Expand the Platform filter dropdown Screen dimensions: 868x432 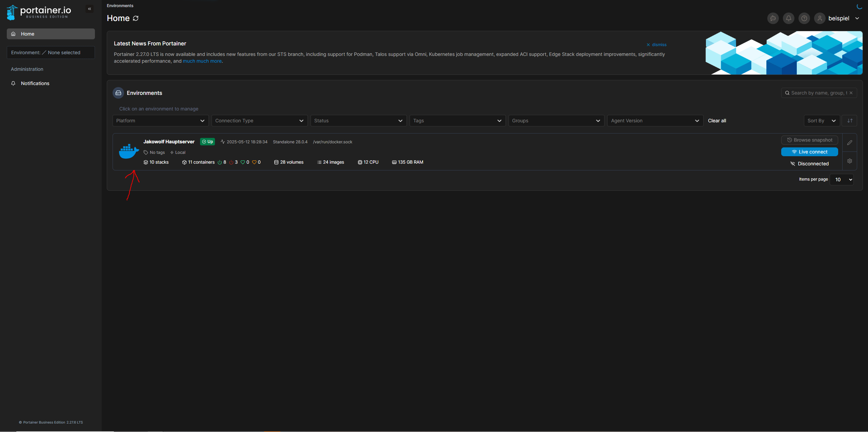[160, 121]
